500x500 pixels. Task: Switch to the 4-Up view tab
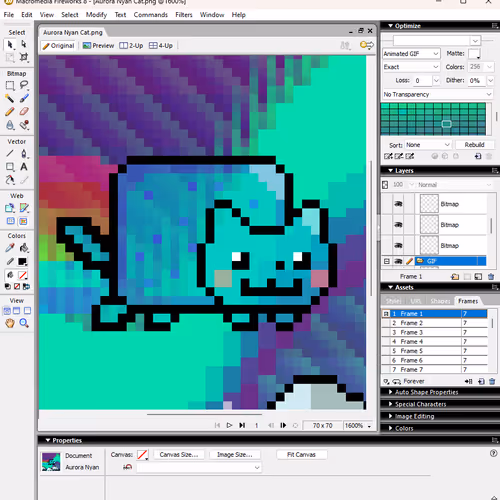point(161,46)
